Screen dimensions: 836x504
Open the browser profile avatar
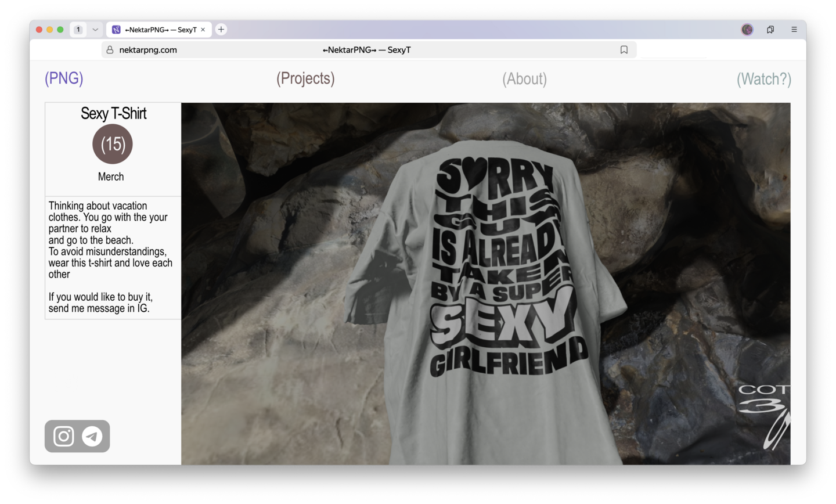click(x=747, y=30)
